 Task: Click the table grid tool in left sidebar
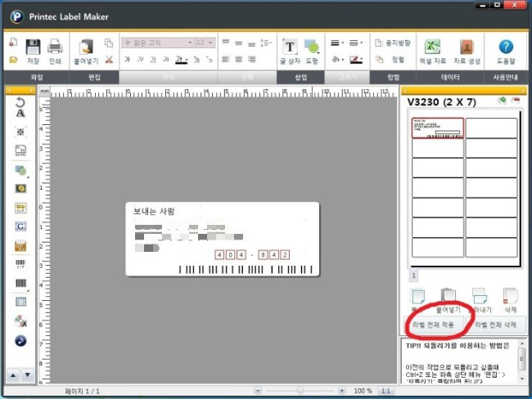20,302
